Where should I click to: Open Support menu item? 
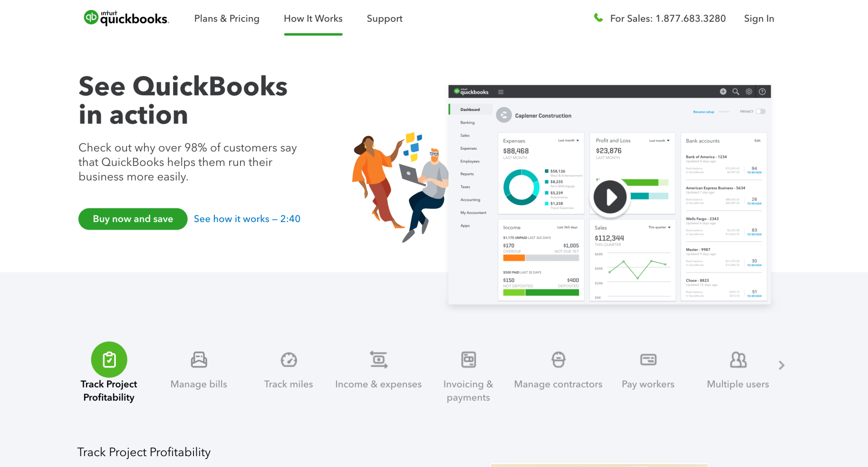385,19
